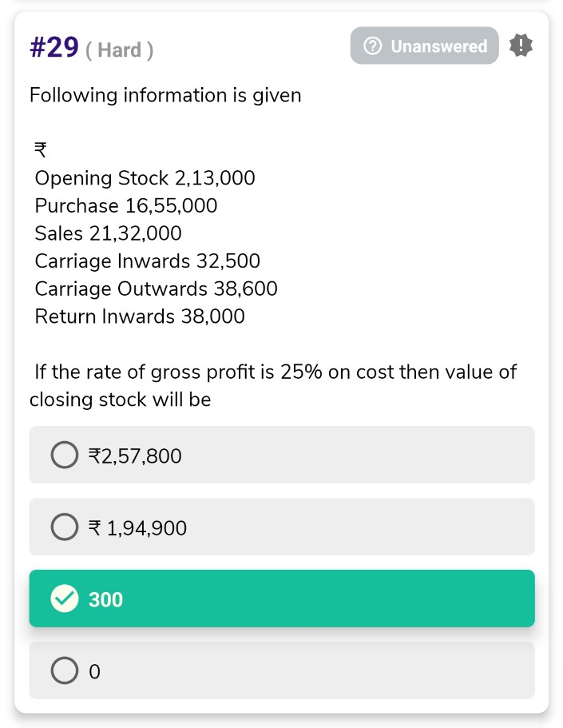This screenshot has height=728, width=563.
Task: Click the white checkmark icon beside 300
Action: click(65, 599)
